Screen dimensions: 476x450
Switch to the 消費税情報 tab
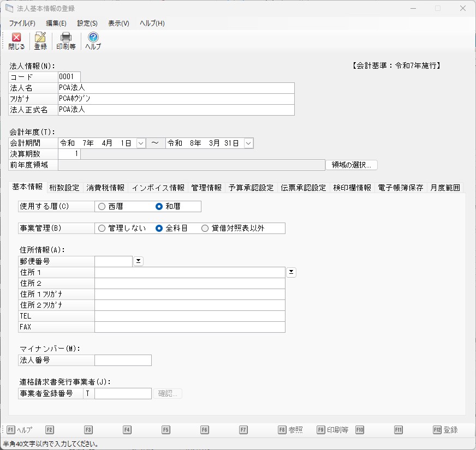coord(105,188)
